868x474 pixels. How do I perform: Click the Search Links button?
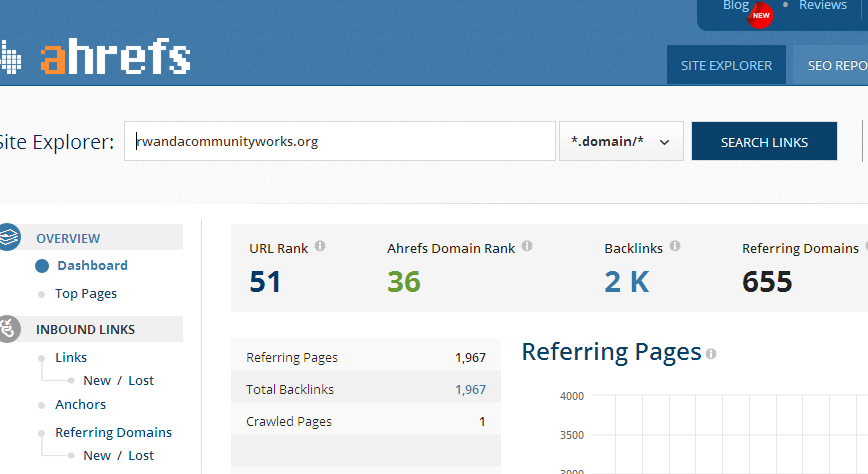(764, 142)
